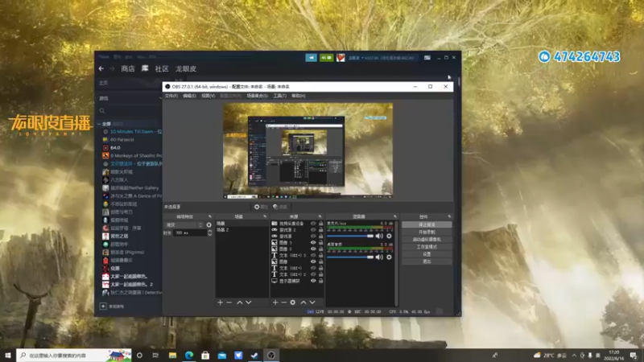
Task: Click the 停止推流 stop streaming button
Action: [427, 224]
